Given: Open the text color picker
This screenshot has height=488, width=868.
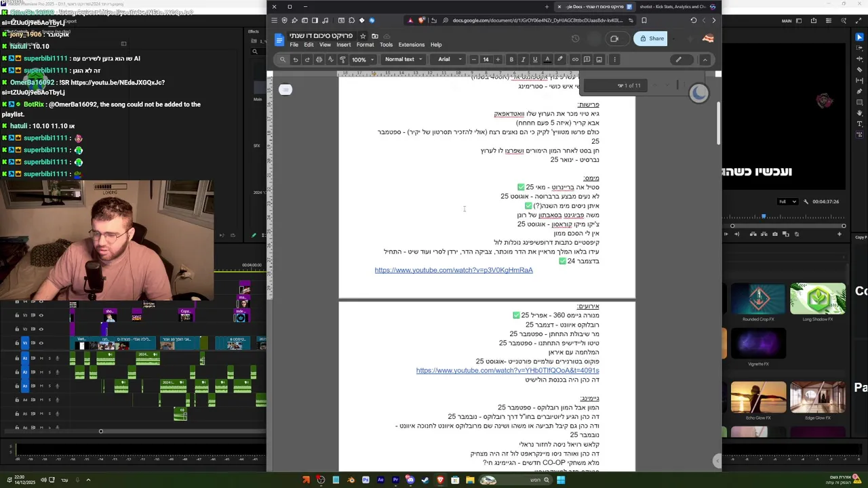Looking at the screenshot, I should pos(547,60).
